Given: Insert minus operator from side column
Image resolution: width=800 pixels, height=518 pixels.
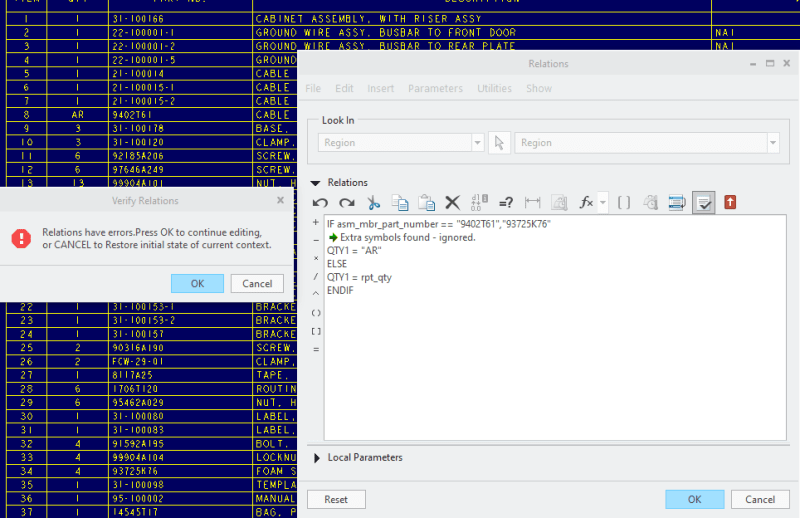Looking at the screenshot, I should 316,240.
